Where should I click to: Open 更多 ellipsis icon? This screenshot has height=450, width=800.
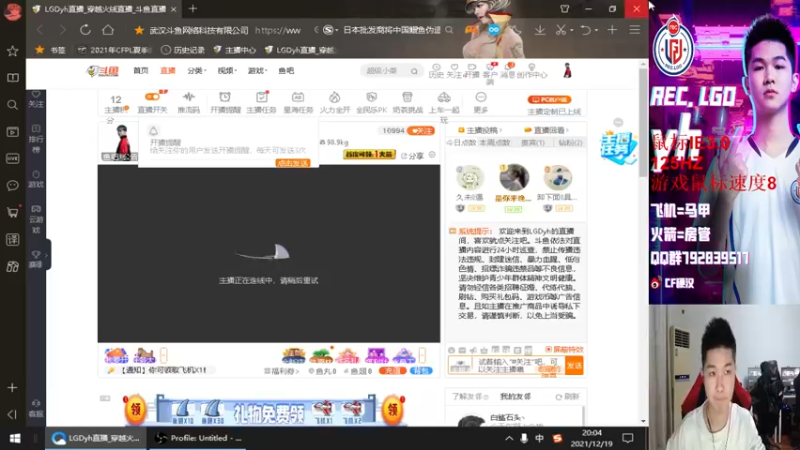click(x=481, y=102)
